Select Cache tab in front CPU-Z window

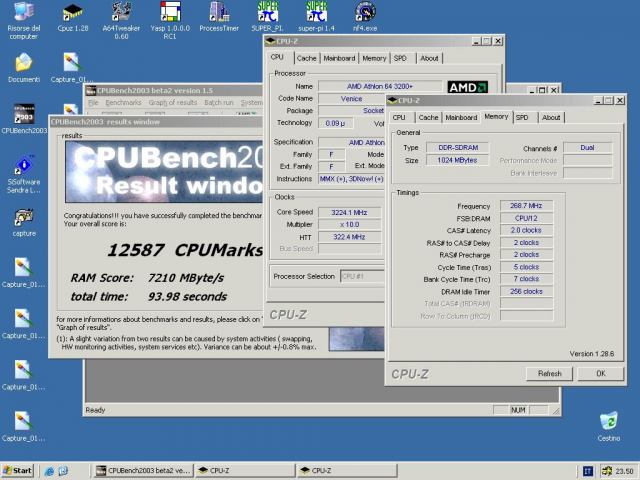(428, 118)
